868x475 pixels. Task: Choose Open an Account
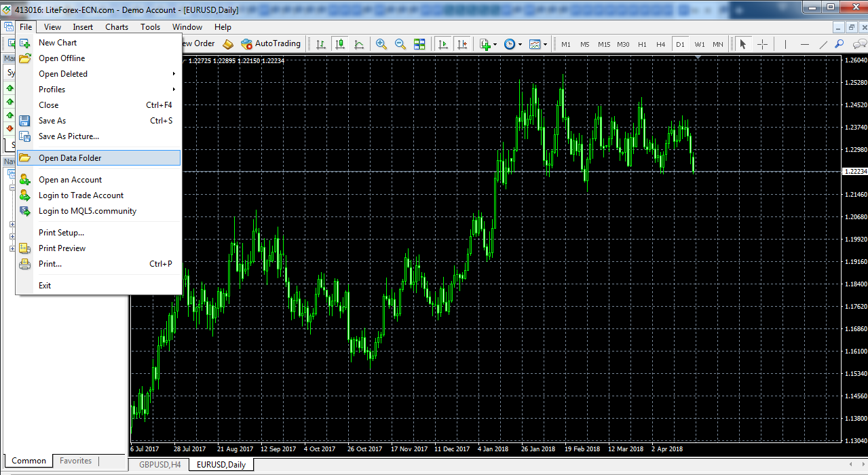click(99, 180)
